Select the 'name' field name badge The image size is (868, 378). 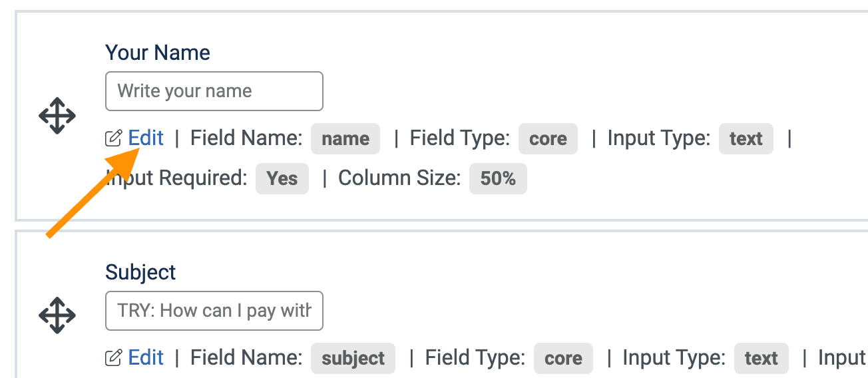(345, 138)
